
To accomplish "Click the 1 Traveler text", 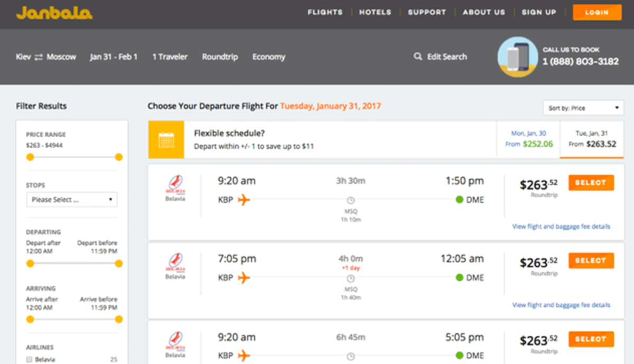I will (170, 57).
